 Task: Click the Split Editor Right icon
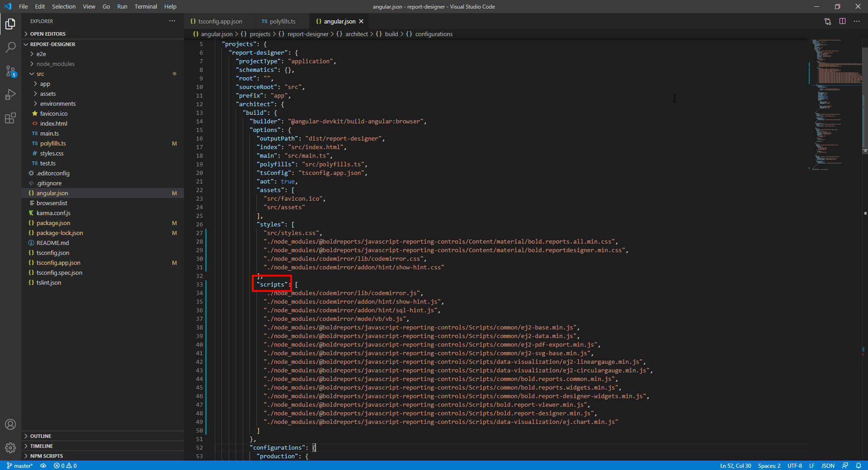click(842, 21)
